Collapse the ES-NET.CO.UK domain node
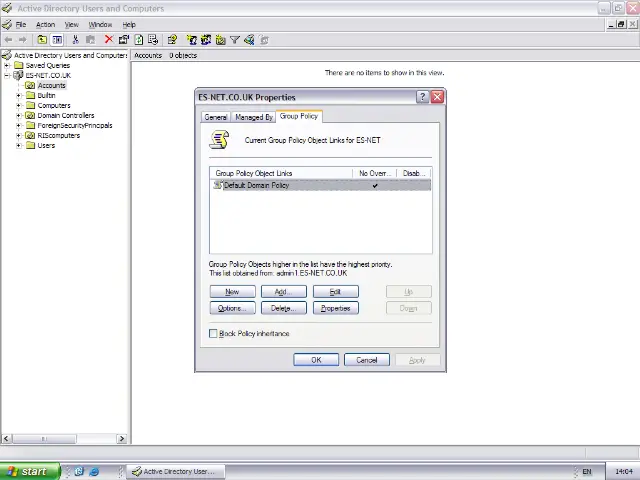 tap(7, 75)
